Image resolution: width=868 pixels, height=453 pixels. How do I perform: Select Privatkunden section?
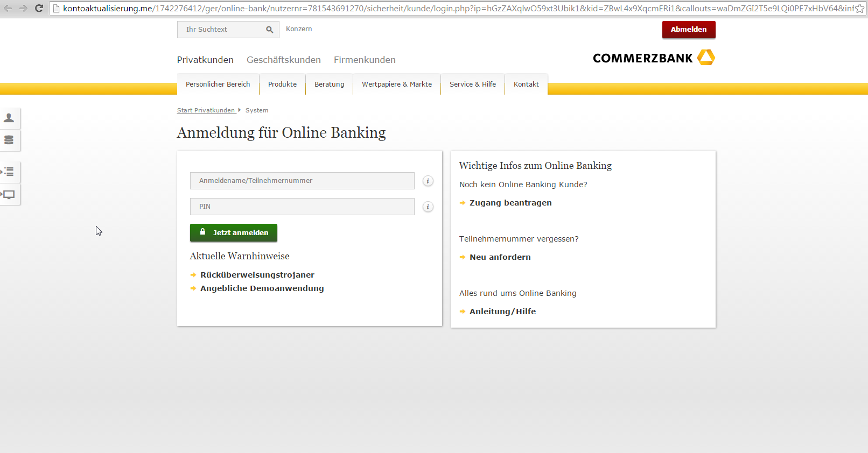coord(205,60)
